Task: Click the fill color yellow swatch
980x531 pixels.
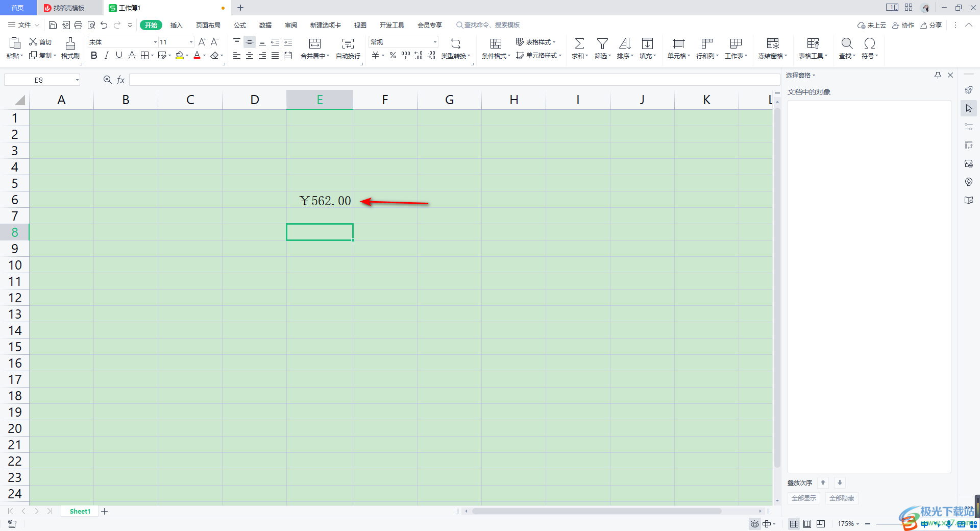Action: tap(179, 55)
